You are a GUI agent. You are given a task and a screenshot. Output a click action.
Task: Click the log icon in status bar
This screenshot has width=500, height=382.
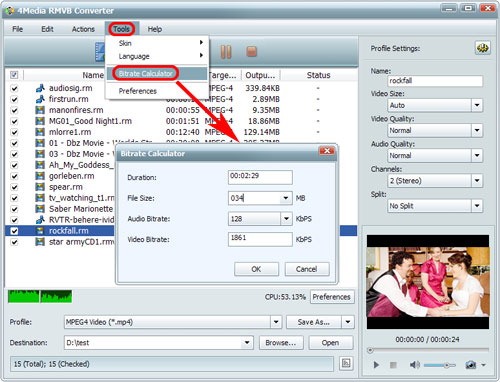click(346, 363)
